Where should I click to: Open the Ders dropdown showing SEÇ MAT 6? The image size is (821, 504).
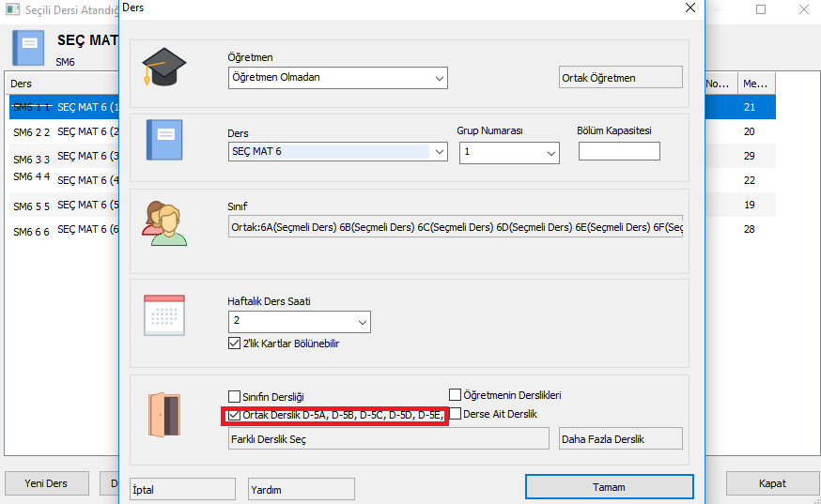tap(338, 152)
